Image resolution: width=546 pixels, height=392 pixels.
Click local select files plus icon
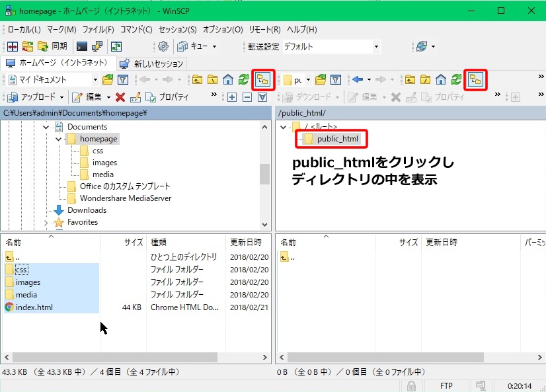(x=232, y=97)
